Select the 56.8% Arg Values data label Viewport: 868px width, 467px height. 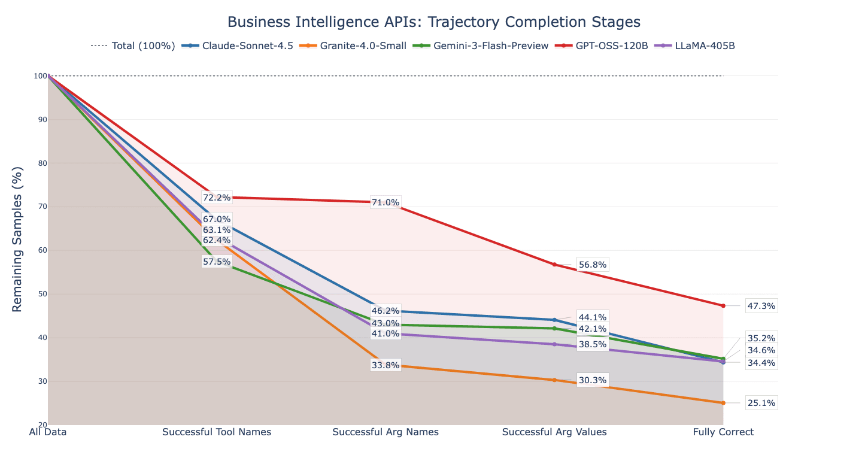pyautogui.click(x=592, y=265)
